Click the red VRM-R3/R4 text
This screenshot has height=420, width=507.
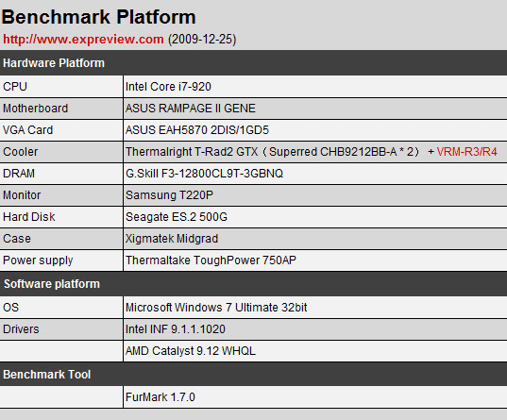point(467,152)
